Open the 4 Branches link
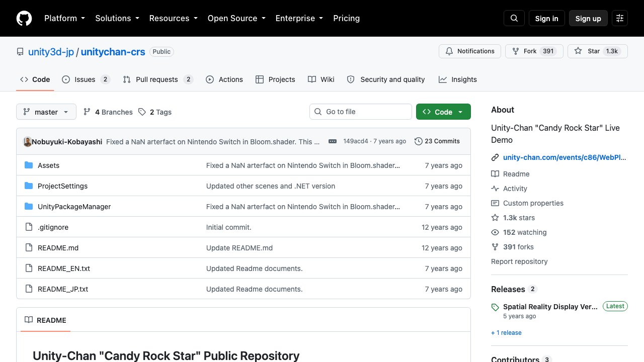Image resolution: width=644 pixels, height=362 pixels. click(108, 112)
